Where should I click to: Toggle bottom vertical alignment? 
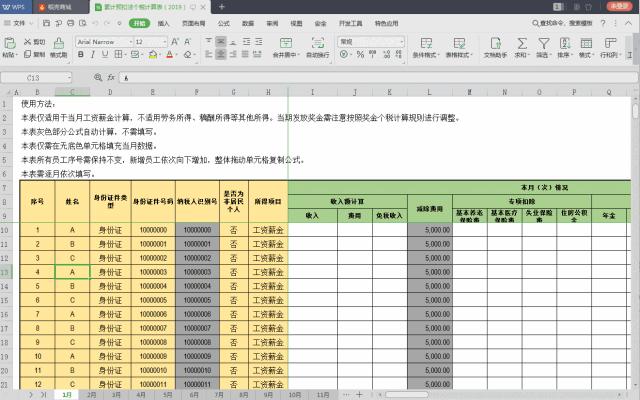tap(233, 41)
